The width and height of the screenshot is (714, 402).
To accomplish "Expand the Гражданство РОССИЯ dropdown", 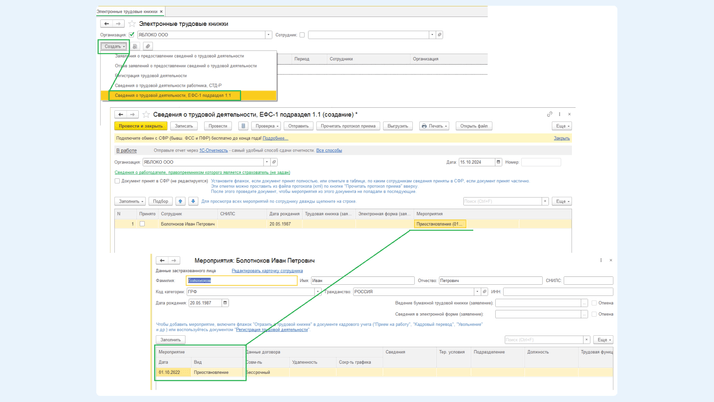I will click(x=477, y=292).
